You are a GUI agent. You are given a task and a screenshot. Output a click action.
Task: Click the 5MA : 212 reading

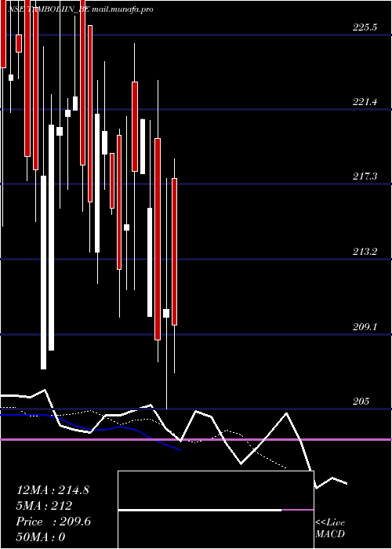click(x=44, y=506)
